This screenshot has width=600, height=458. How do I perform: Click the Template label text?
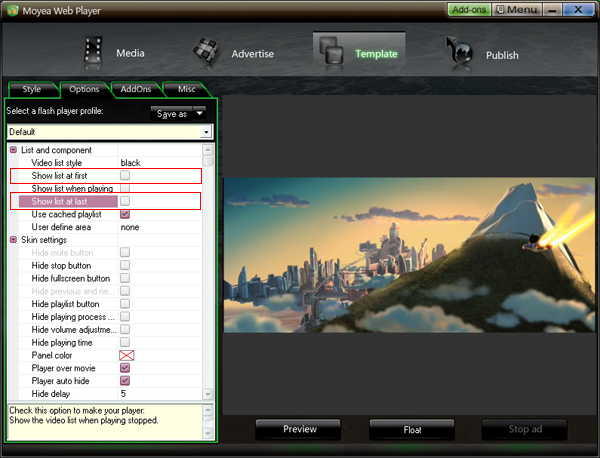click(376, 54)
